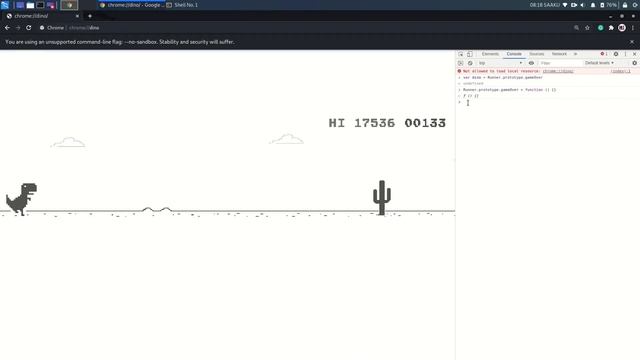This screenshot has height=360, width=640.
Task: Toggle the DevTools device toolbar
Action: click(x=470, y=54)
